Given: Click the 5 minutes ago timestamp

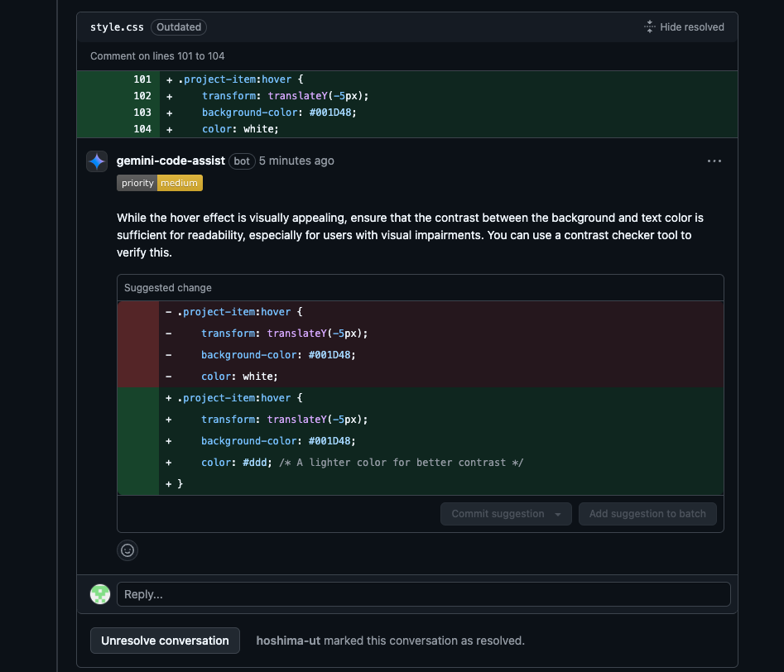Looking at the screenshot, I should [296, 161].
